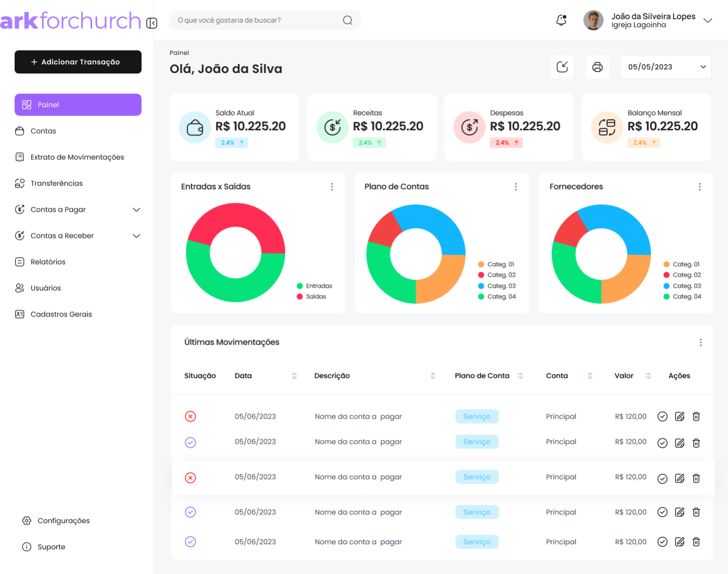Delete the first transaction with trash icon
This screenshot has width=728, height=574.
point(696,417)
